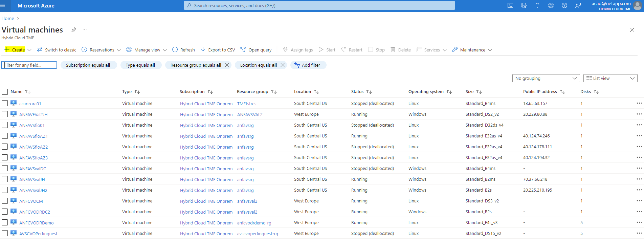Open the portal settings gear

point(551,6)
